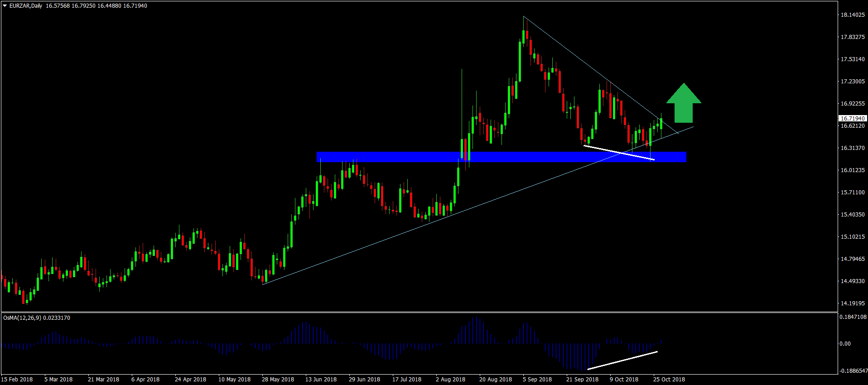Screen dimensions: 868x385
Task: Click the 17.53140 price axis label
Action: 853,59
